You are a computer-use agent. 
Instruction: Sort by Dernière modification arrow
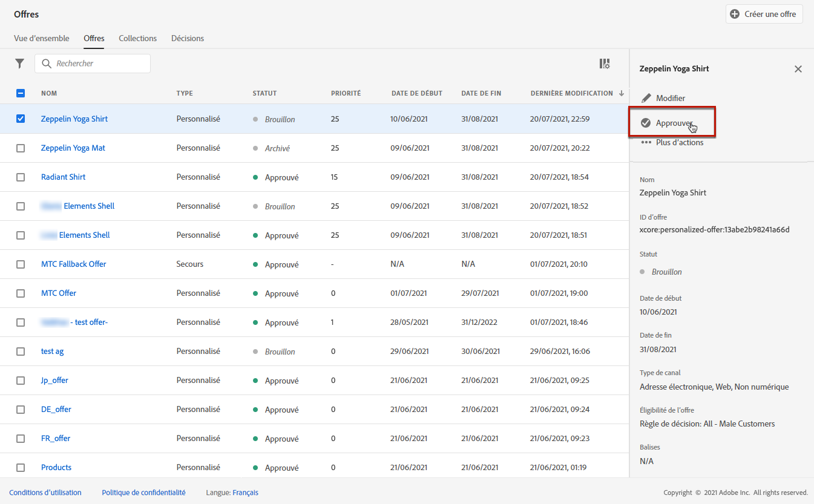click(x=621, y=93)
